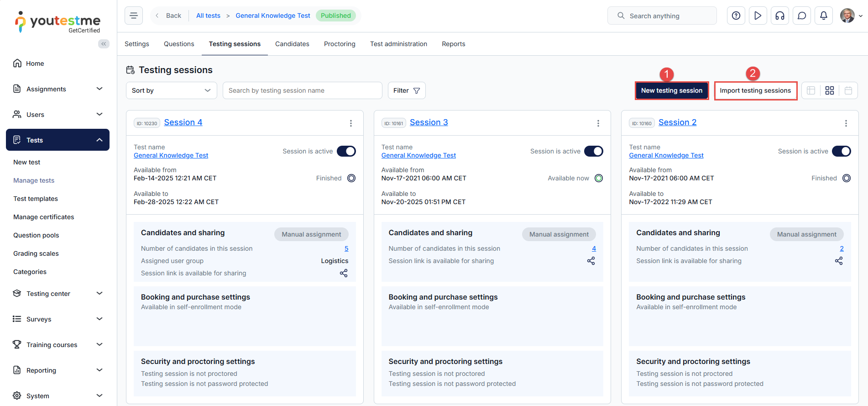Click the testing session name search field
This screenshot has width=868, height=406.
coord(302,90)
